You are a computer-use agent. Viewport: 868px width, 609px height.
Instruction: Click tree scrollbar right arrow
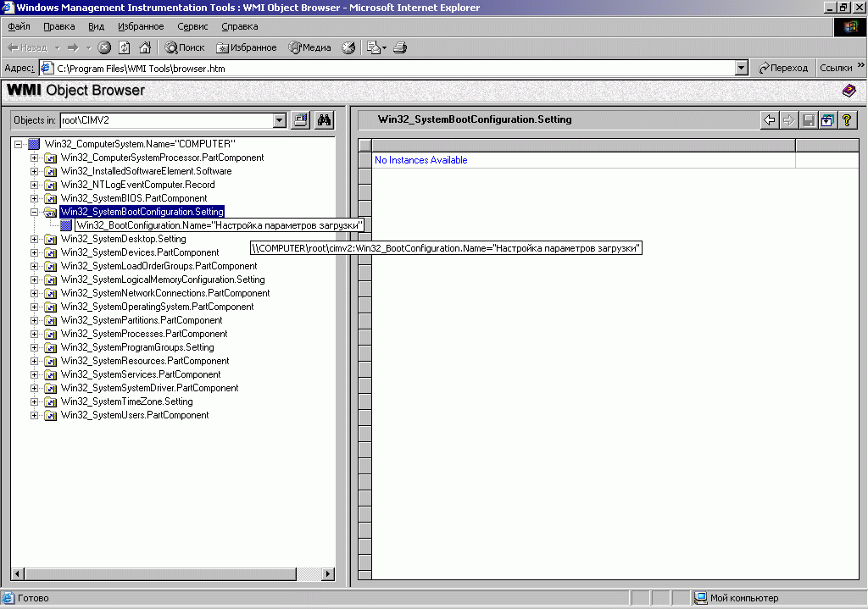click(x=328, y=574)
